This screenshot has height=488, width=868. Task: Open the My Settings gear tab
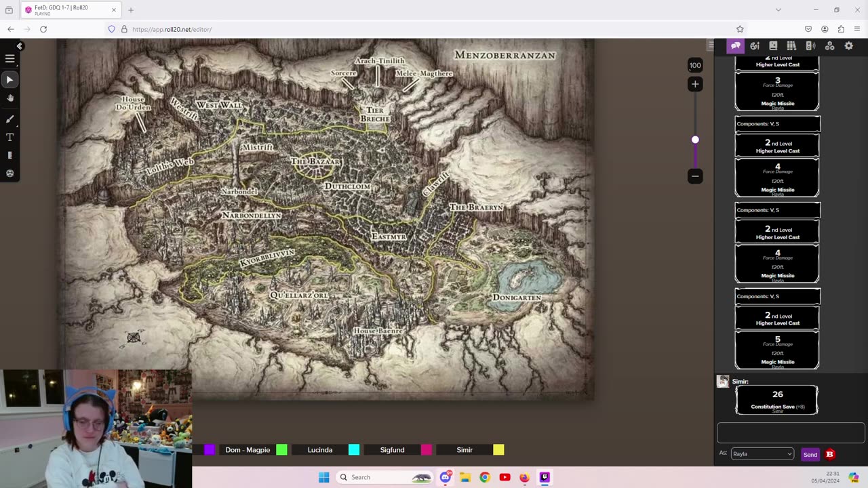(x=848, y=46)
